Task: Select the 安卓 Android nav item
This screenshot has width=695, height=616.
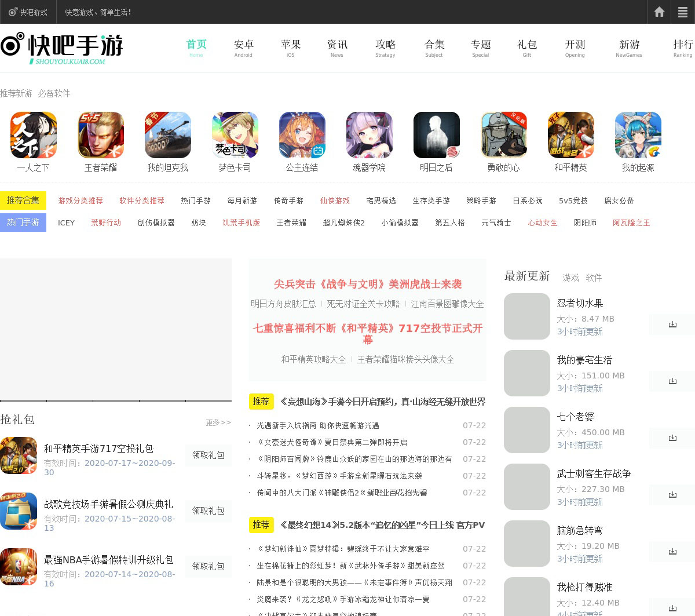Action: tap(244, 48)
